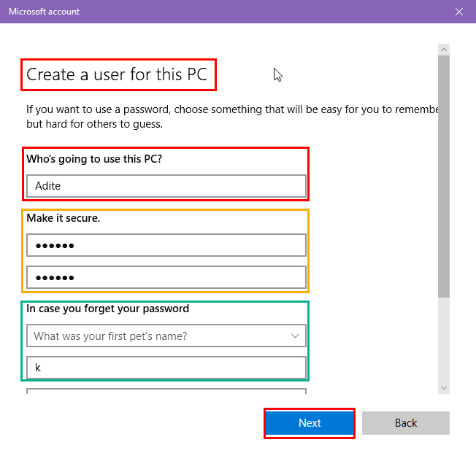
Task: Focus the first password field
Action: pyautogui.click(x=166, y=245)
